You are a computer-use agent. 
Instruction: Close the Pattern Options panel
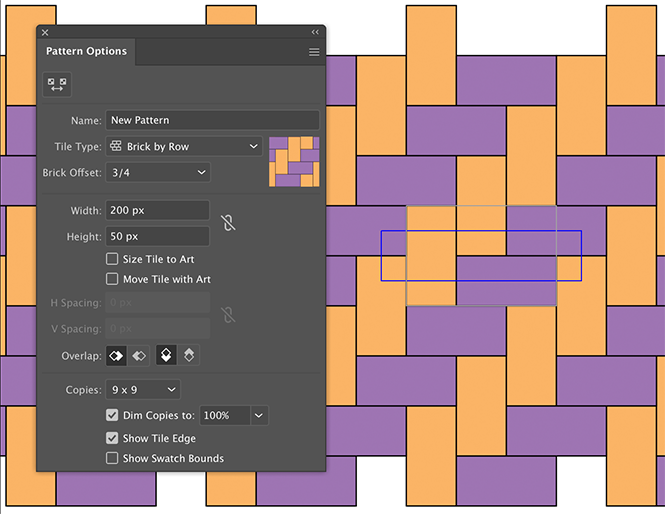pos(45,32)
